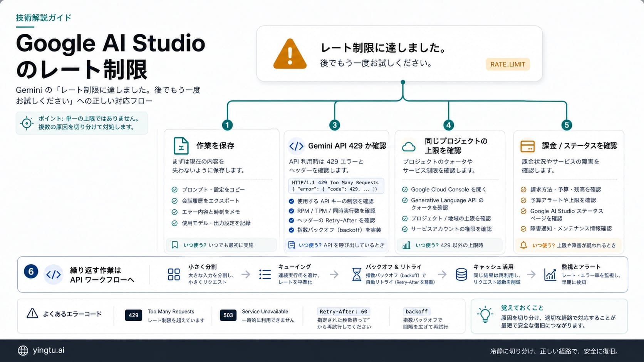Click the globe icon beside yingtu.ai
Screen dimensions: 644x362
pyautogui.click(x=23, y=350)
